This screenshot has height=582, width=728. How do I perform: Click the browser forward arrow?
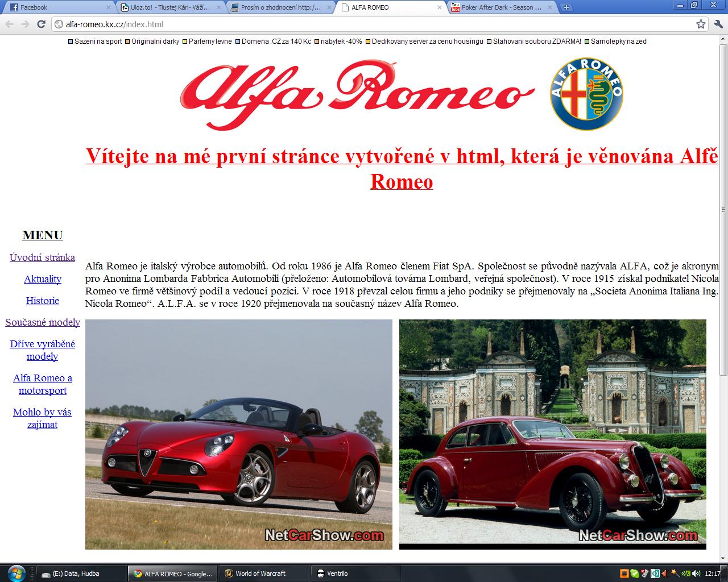click(25, 24)
